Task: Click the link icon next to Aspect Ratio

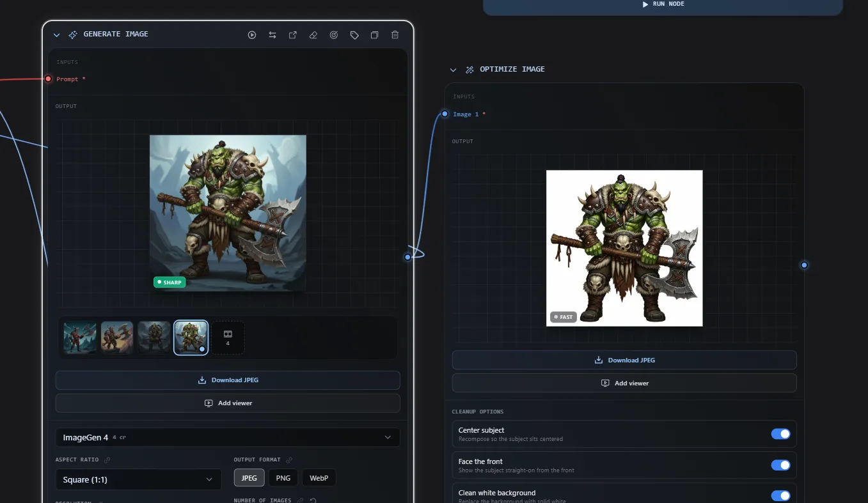Action: pyautogui.click(x=107, y=460)
